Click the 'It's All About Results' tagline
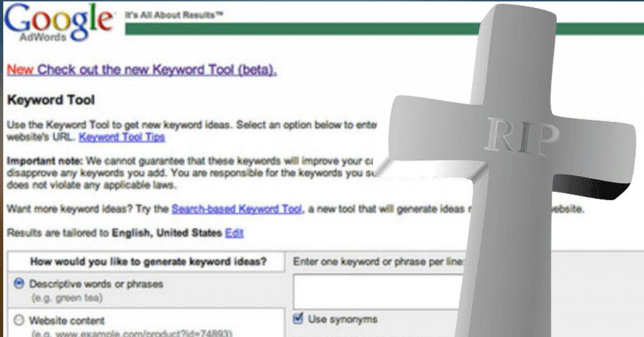Screen dimensions: 644x337 point(174,15)
